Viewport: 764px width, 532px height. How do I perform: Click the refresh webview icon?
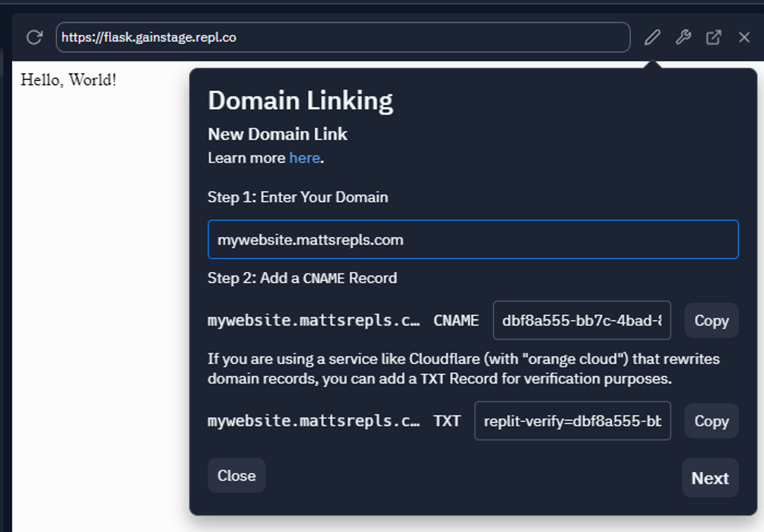coord(34,37)
